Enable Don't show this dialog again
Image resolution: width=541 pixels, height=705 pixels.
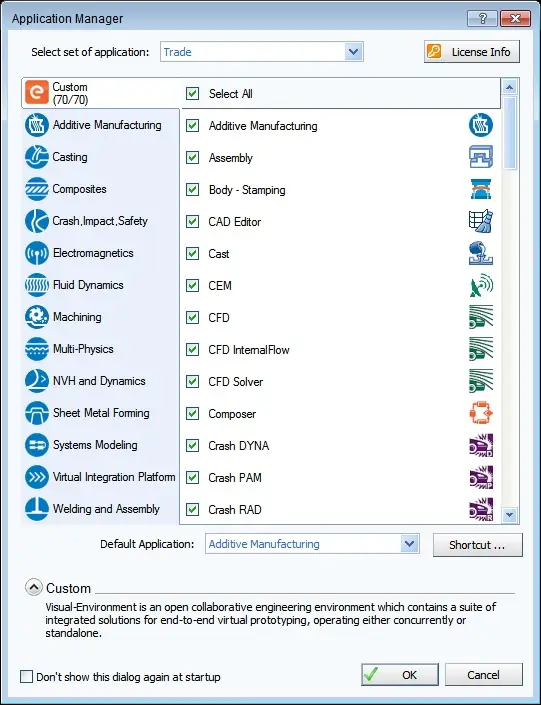27,676
